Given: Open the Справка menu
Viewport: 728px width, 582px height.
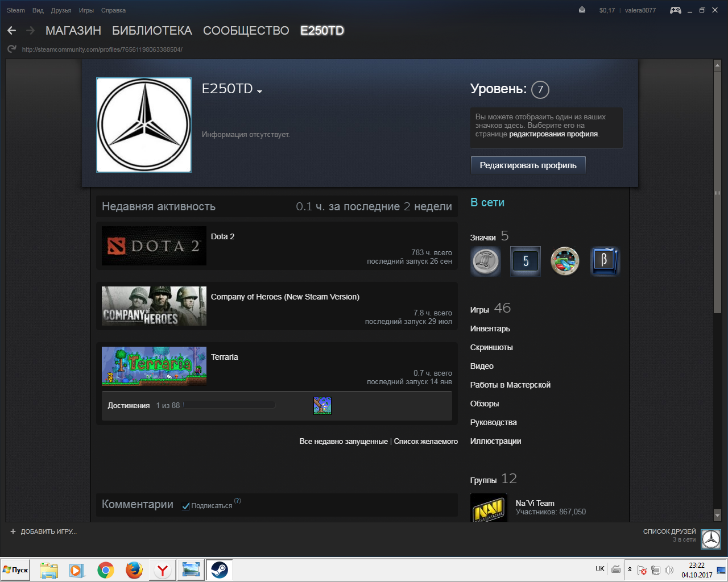Looking at the screenshot, I should (x=113, y=10).
